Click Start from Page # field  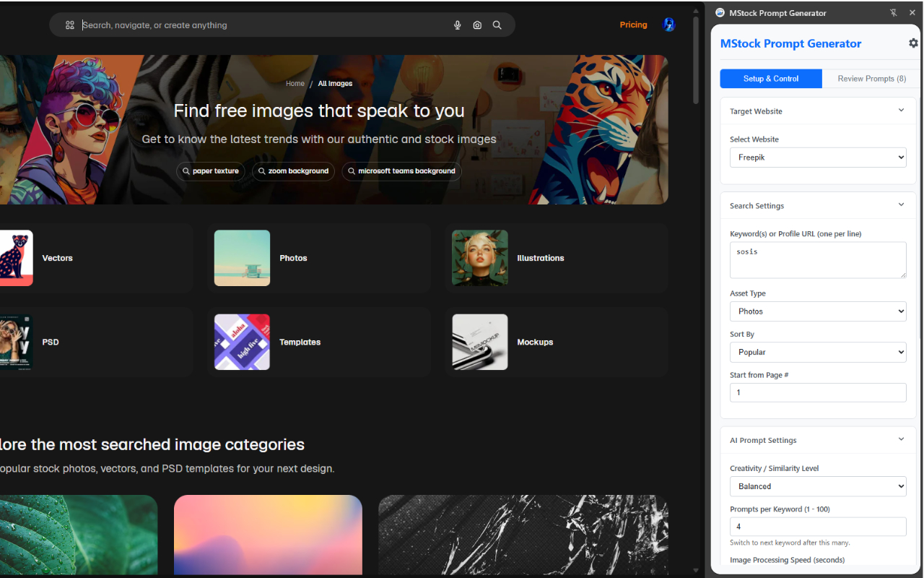(818, 392)
